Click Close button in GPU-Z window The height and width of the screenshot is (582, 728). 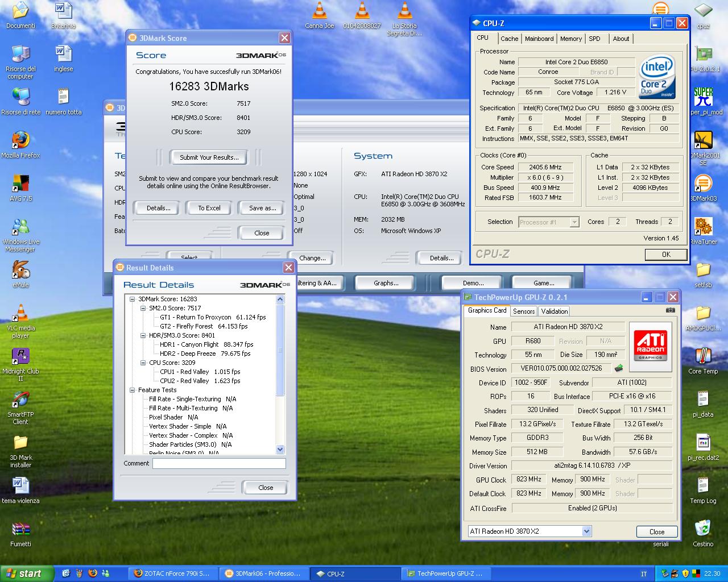coord(657,532)
